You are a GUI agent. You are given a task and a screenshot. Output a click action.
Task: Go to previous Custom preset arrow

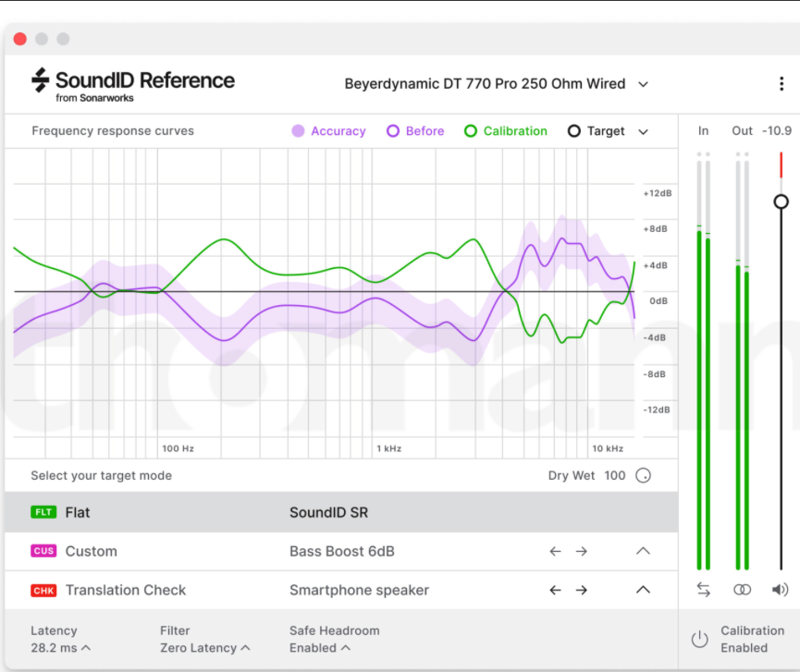(555, 551)
